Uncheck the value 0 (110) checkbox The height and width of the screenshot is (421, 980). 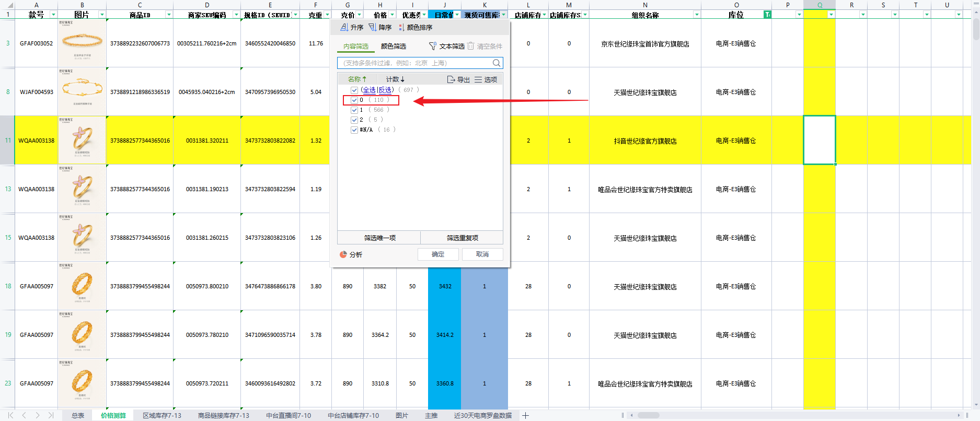point(354,100)
